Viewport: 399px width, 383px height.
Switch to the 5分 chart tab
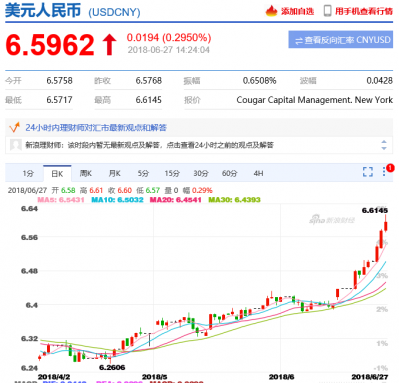143,173
